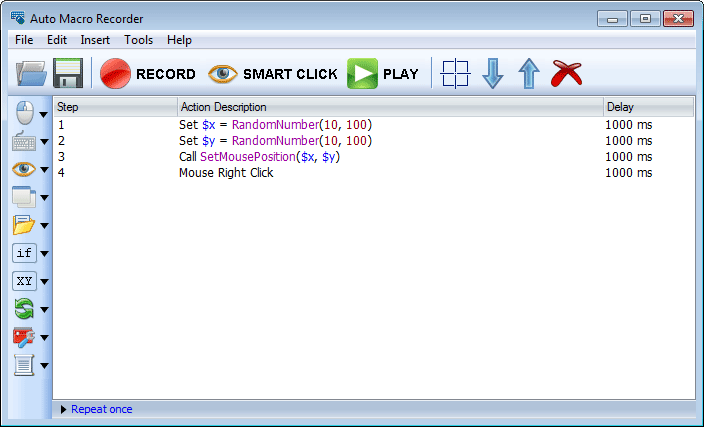Close the Auto Macro Recorder window

(x=678, y=19)
